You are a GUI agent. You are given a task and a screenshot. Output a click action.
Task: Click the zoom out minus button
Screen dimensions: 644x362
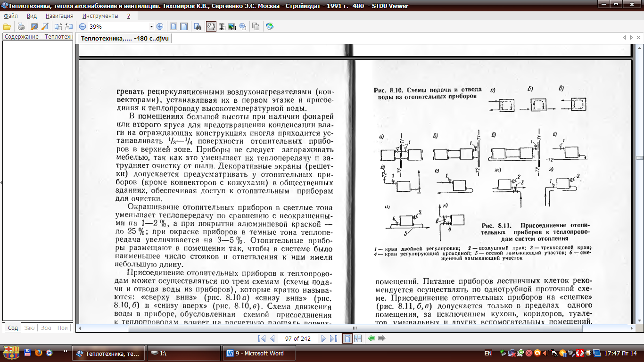point(83,27)
